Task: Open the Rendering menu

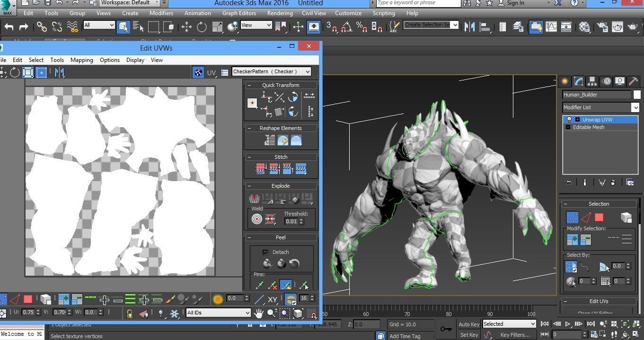Action: 280,13
